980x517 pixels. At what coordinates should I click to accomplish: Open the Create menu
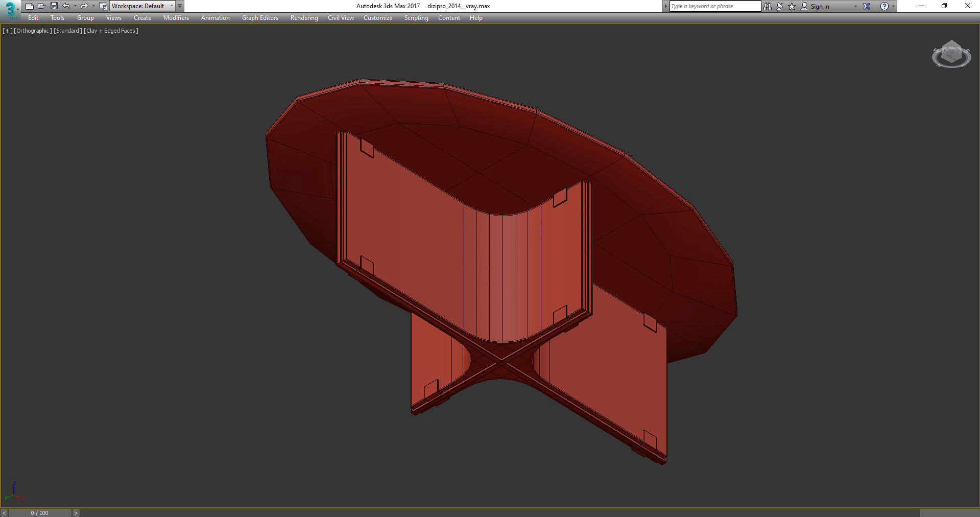tap(142, 18)
